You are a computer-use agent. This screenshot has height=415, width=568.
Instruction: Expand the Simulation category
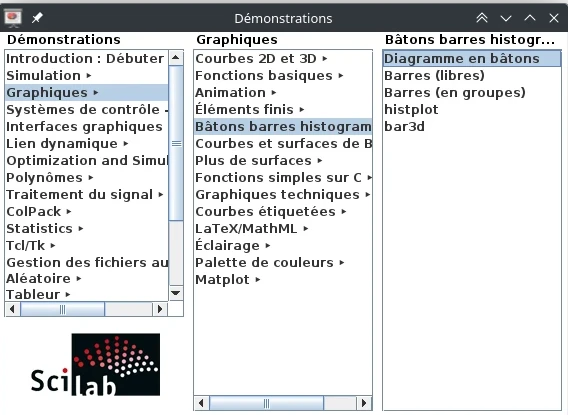[x=87, y=75]
